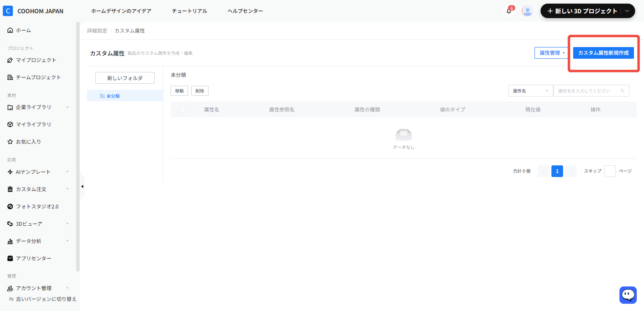
Task: Open the chat support bubble
Action: coord(628,295)
